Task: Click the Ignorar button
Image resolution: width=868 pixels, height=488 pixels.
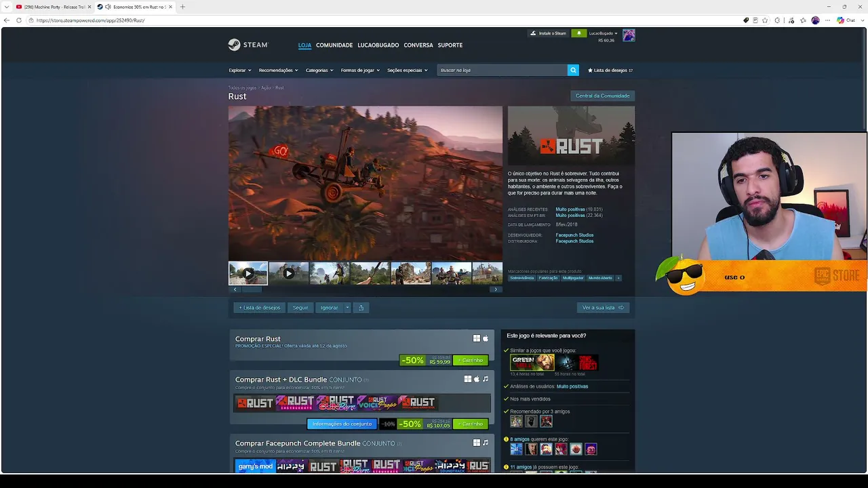Action: pyautogui.click(x=330, y=308)
